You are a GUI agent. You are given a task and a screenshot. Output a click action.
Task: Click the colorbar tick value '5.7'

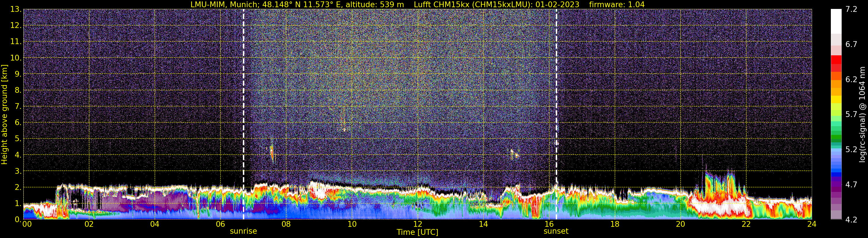pos(851,114)
